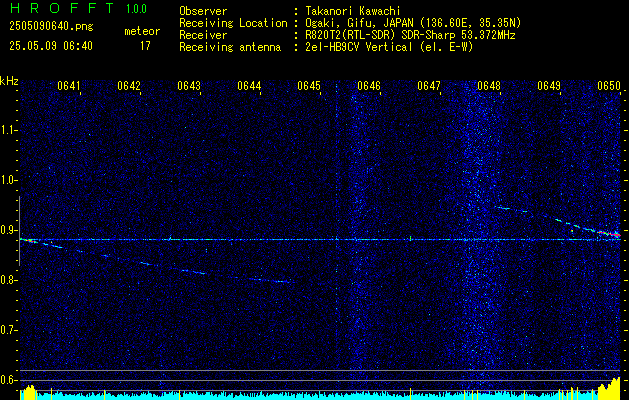Click the Receiver field label
629x400 pixels.
203,35
